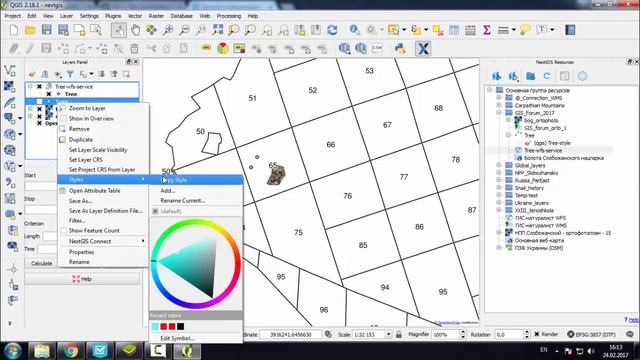Viewport: 640px width, 360px height.
Task: Click the Field Calculator abacus icon
Action: tap(470, 30)
